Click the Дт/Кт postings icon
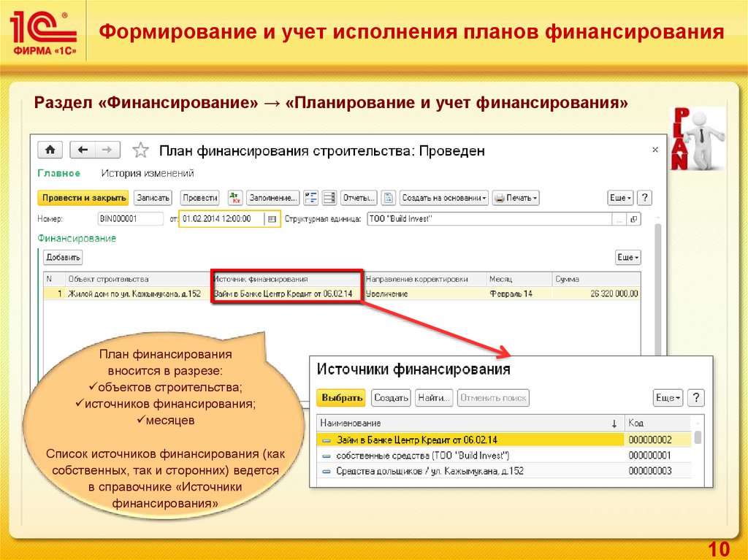 point(235,198)
